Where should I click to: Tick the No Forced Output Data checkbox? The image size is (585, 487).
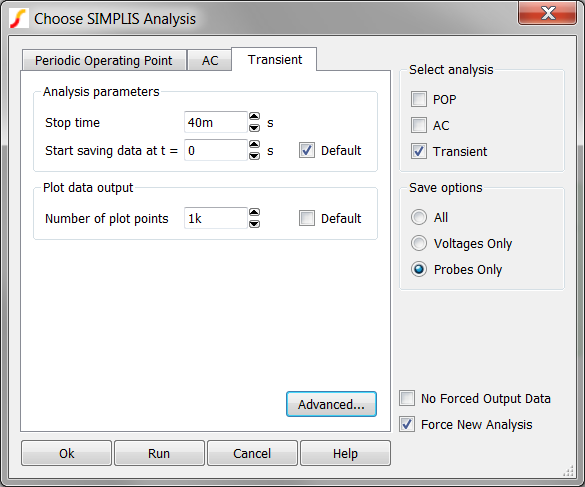coord(407,398)
